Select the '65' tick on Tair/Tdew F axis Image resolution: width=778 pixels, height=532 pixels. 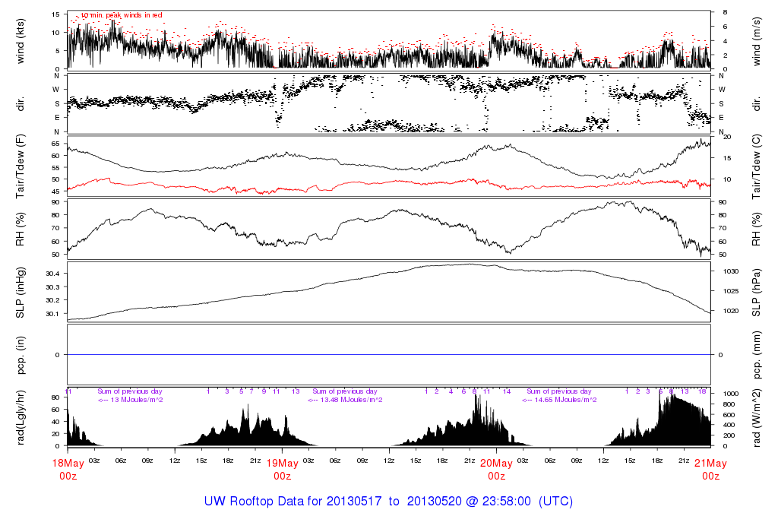point(55,144)
